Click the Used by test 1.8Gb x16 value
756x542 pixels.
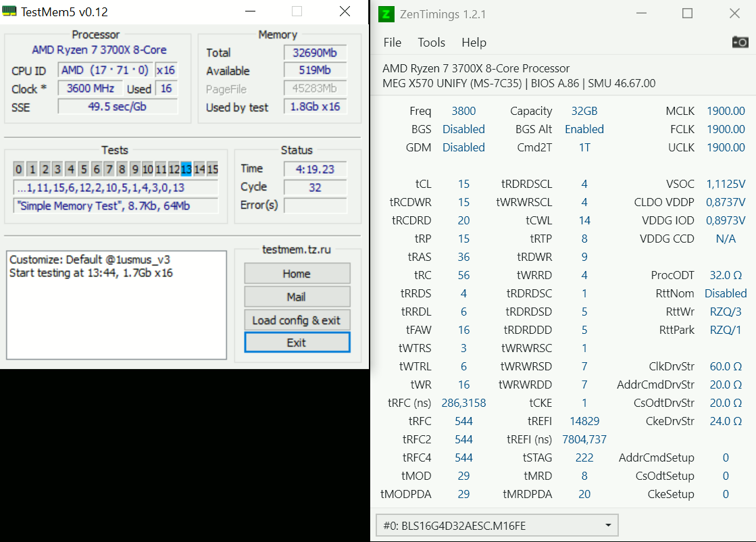click(316, 107)
